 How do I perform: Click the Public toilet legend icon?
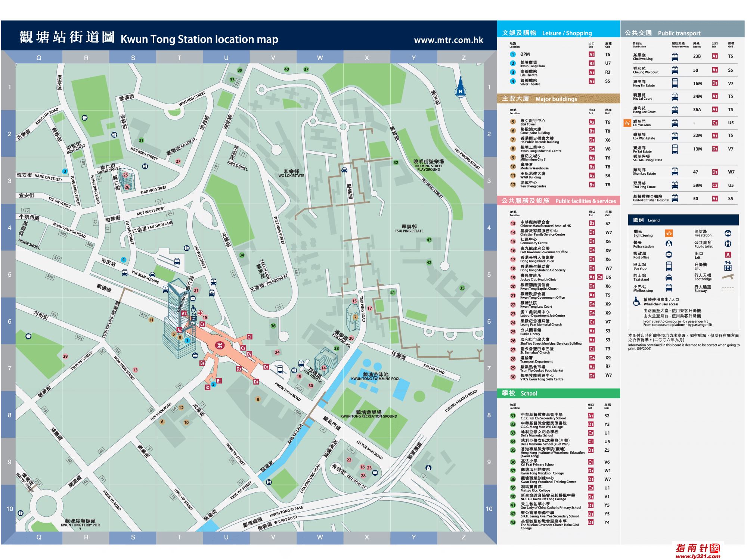click(728, 244)
